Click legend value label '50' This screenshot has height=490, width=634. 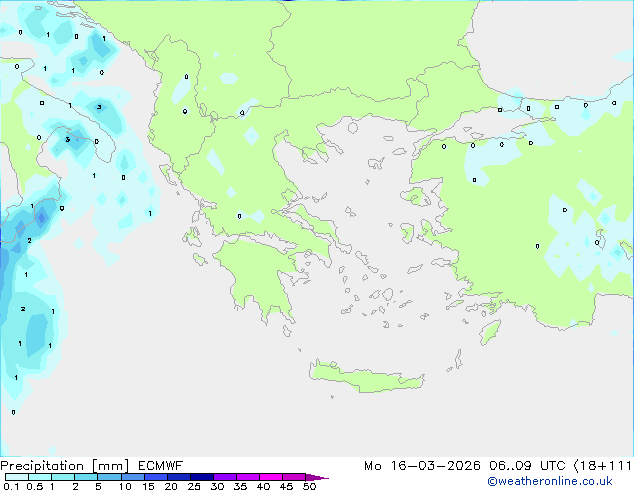pyautogui.click(x=309, y=486)
